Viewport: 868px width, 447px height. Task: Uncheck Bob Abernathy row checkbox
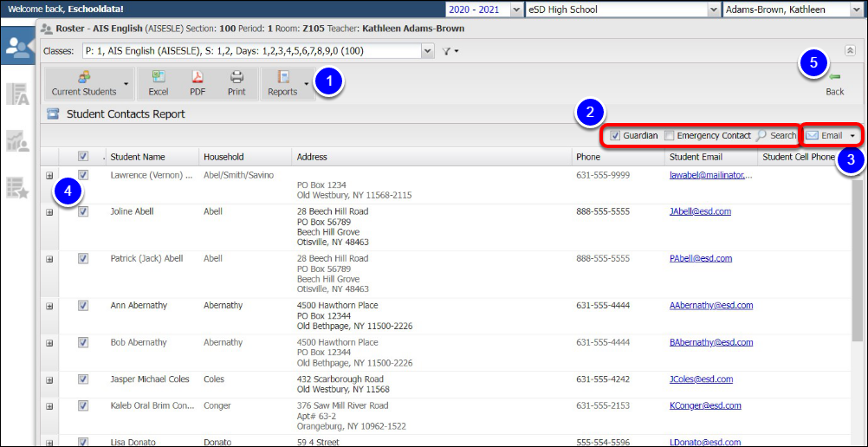[83, 342]
